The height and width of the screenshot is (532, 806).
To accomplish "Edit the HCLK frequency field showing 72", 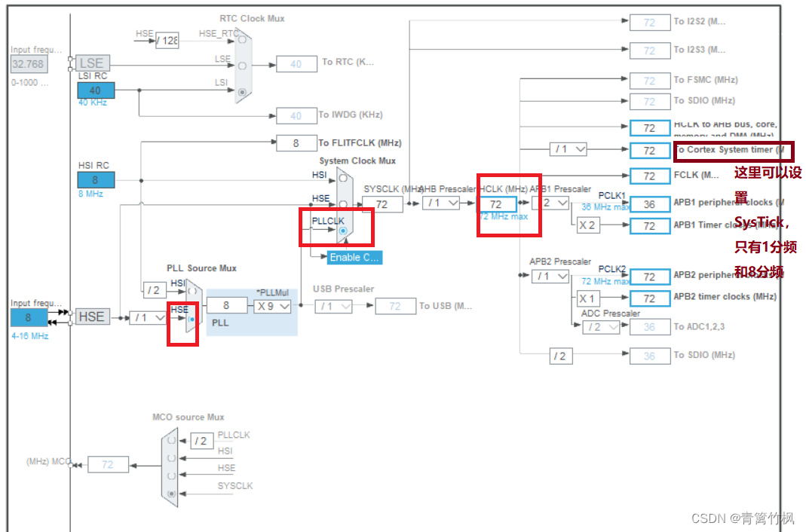I will click(x=499, y=203).
